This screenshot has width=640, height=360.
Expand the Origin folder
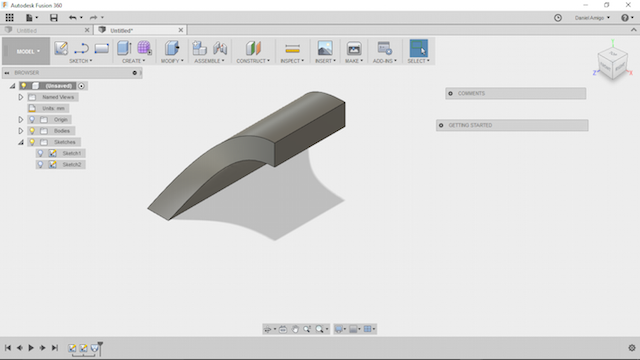coord(20,120)
